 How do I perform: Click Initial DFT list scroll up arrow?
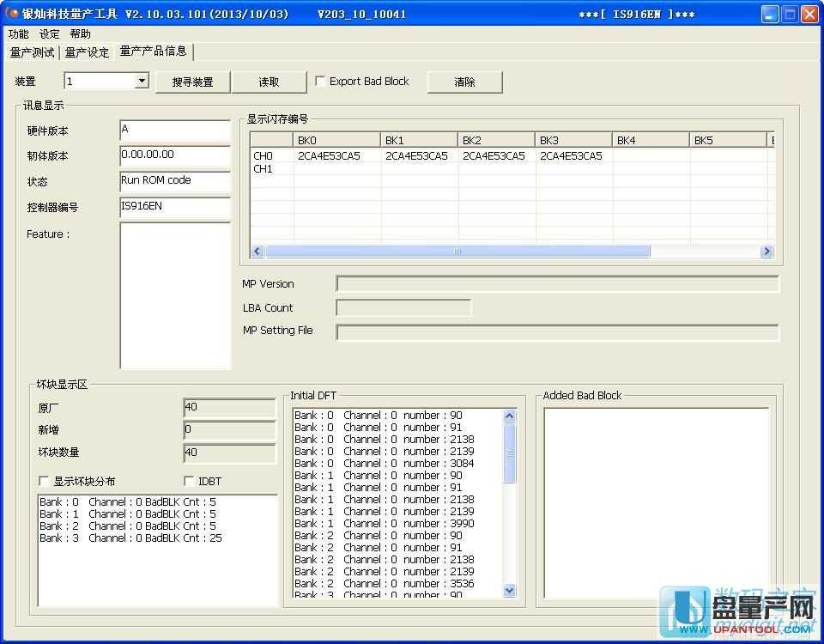pos(510,416)
